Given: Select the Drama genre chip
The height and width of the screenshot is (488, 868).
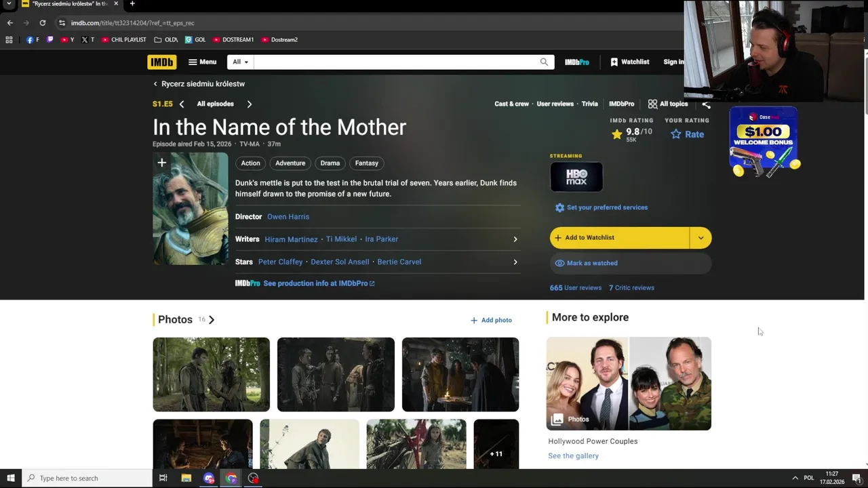Looking at the screenshot, I should [330, 163].
